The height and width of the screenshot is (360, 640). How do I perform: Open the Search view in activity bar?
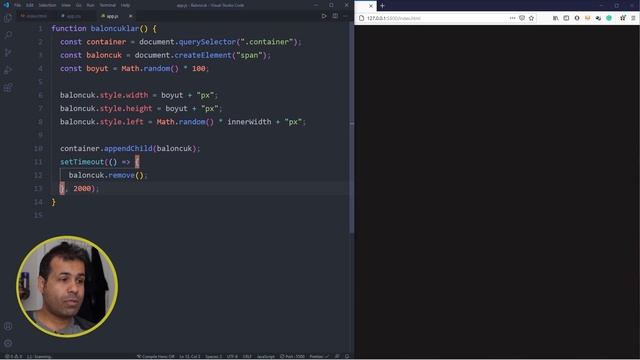(x=8, y=36)
